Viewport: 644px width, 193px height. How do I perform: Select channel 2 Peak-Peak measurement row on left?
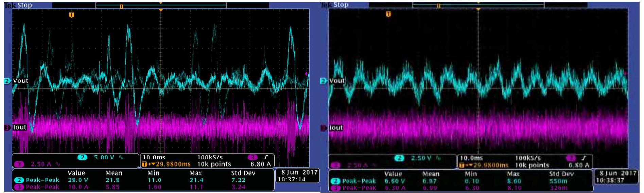point(143,180)
